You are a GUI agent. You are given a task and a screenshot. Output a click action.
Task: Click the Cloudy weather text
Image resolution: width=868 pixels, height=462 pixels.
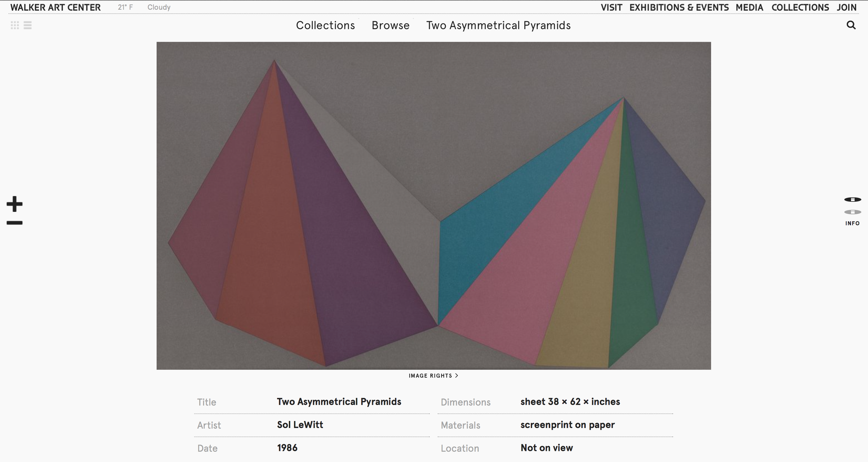pyautogui.click(x=159, y=7)
